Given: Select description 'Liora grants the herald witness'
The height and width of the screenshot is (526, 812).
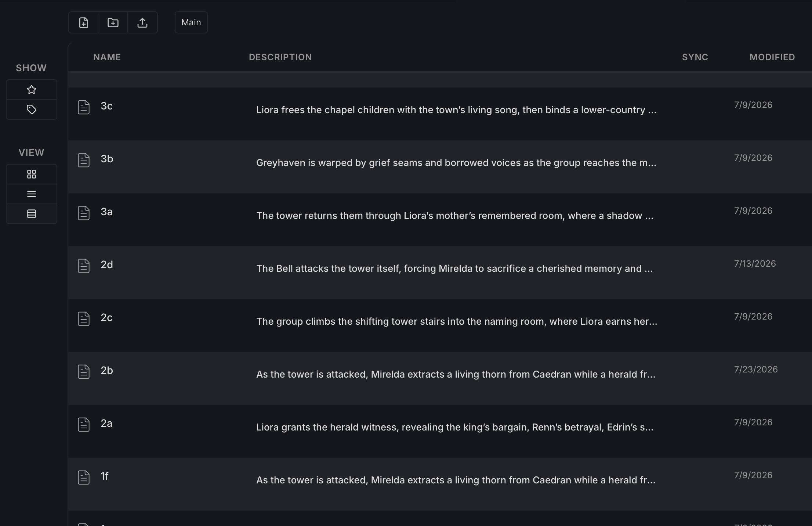Looking at the screenshot, I should tap(455, 427).
